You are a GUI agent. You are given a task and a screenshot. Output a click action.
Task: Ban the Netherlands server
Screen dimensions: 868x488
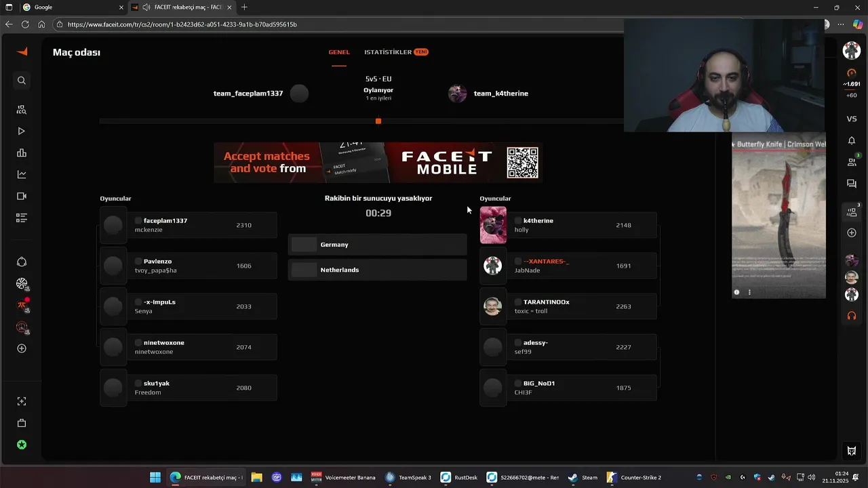[378, 270]
